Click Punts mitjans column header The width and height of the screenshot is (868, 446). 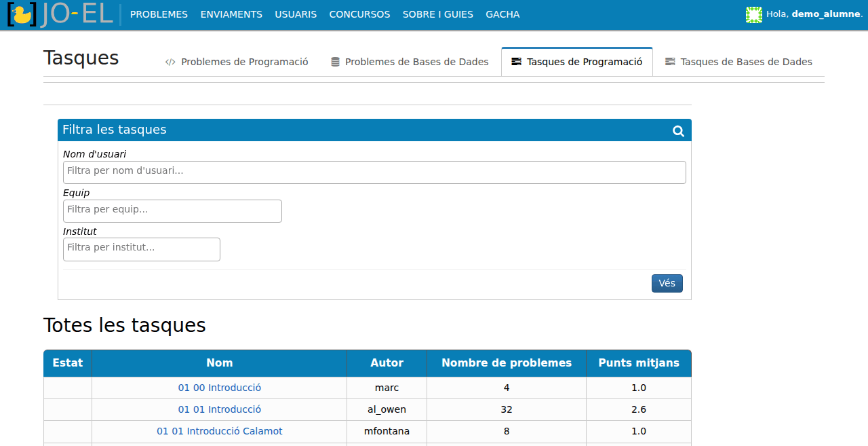pos(639,363)
